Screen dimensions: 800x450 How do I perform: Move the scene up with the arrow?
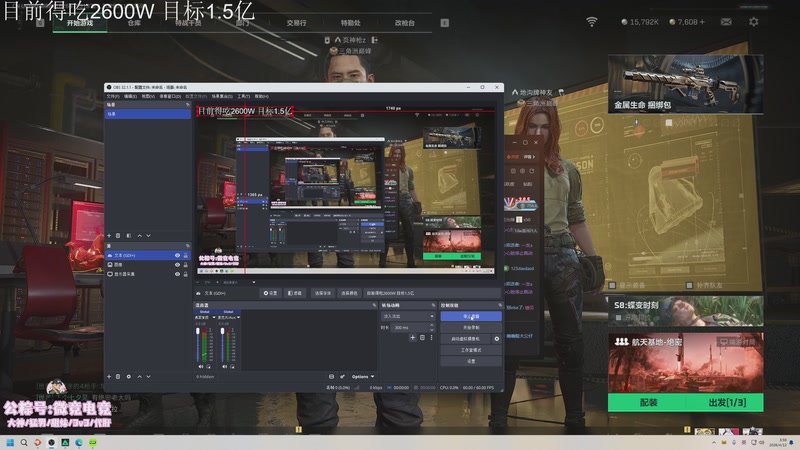pos(139,236)
